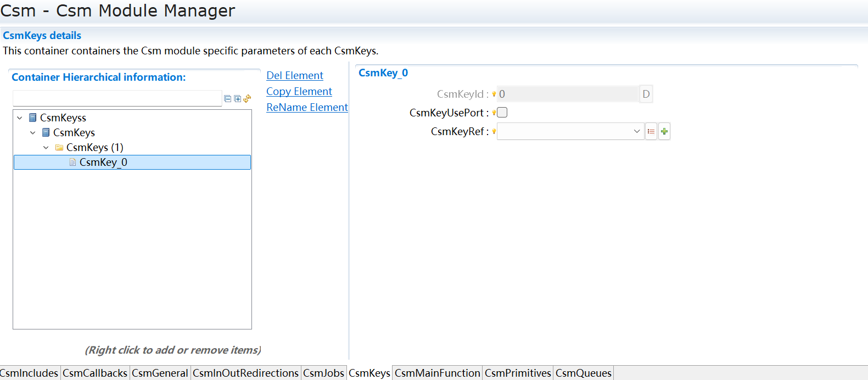
Task: Click the Del Element link
Action: 295,75
